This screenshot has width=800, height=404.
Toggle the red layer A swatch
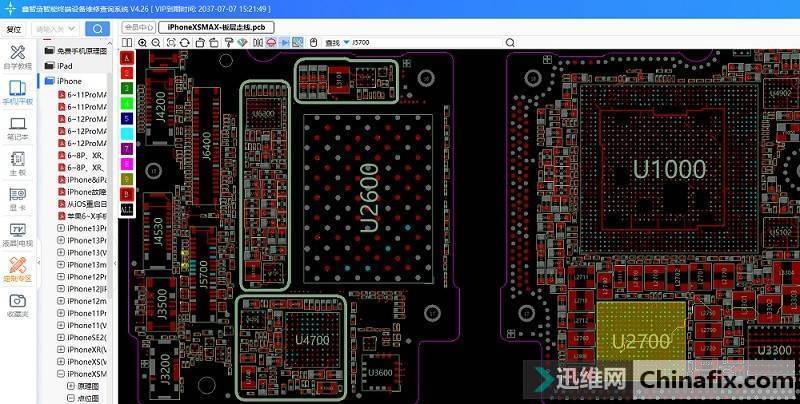click(127, 58)
